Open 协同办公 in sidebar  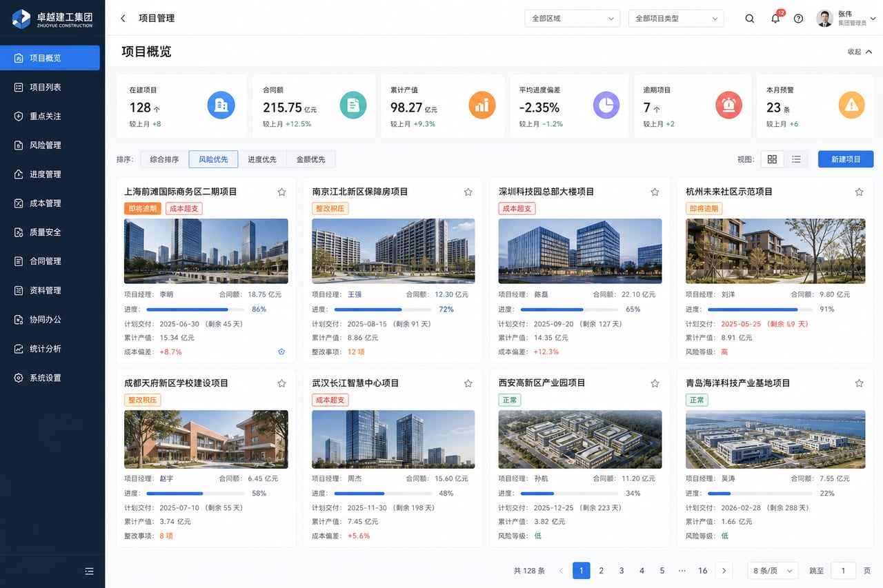(50, 319)
